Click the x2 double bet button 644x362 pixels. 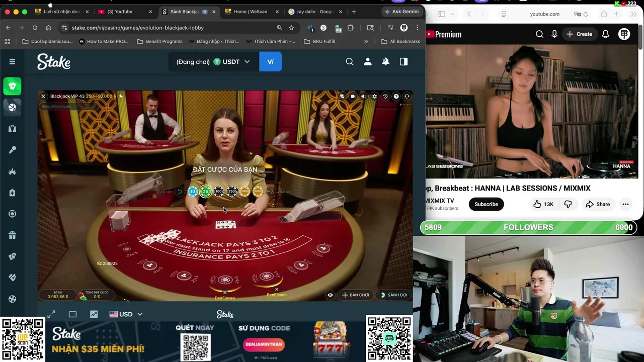tap(271, 192)
